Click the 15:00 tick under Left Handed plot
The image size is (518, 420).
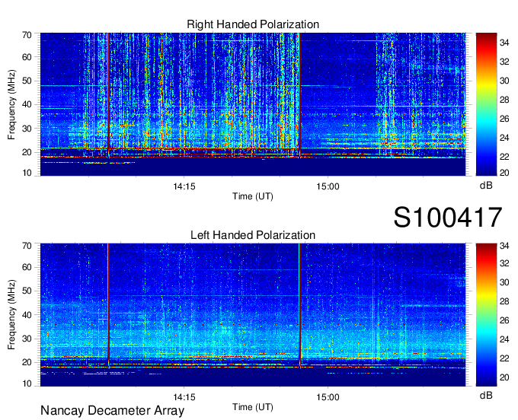[328, 397]
